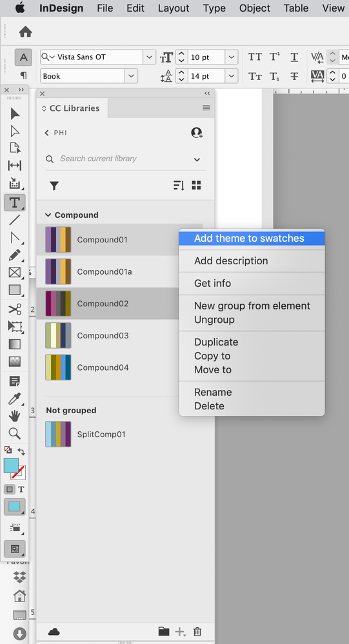This screenshot has height=644, width=349.
Task: Select the Direct Selection tool
Action: pos(15,131)
